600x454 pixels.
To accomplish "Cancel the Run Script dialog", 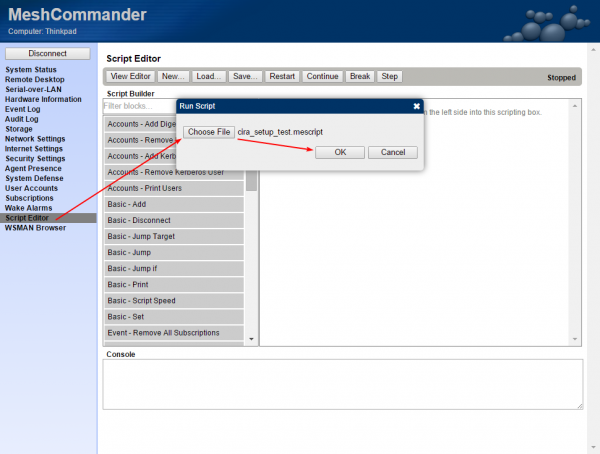I will (392, 152).
